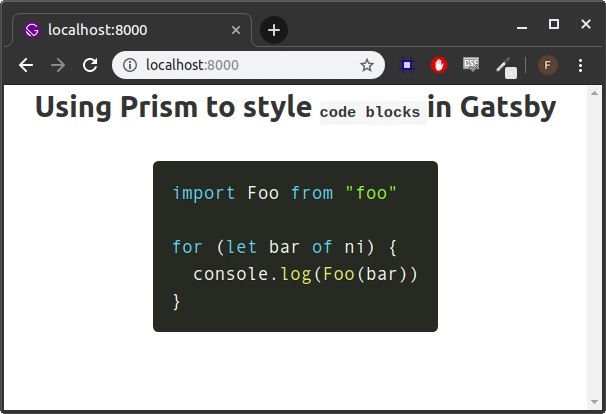Click the forward navigation arrow

(58, 65)
